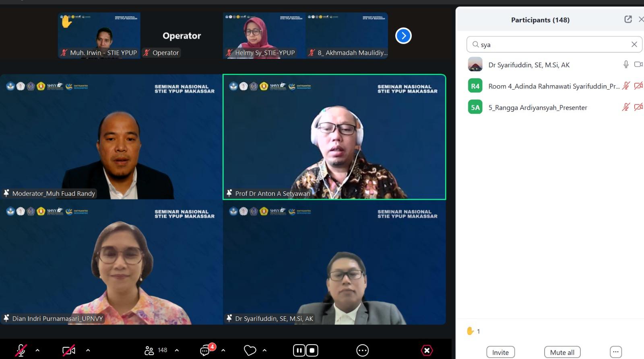Open the audio options arrow beside the mic
The width and height of the screenshot is (644, 359).
click(37, 350)
